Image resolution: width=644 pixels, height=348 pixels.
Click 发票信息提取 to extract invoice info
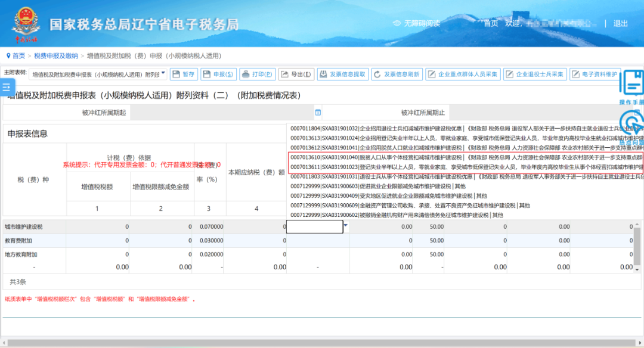[x=343, y=74]
